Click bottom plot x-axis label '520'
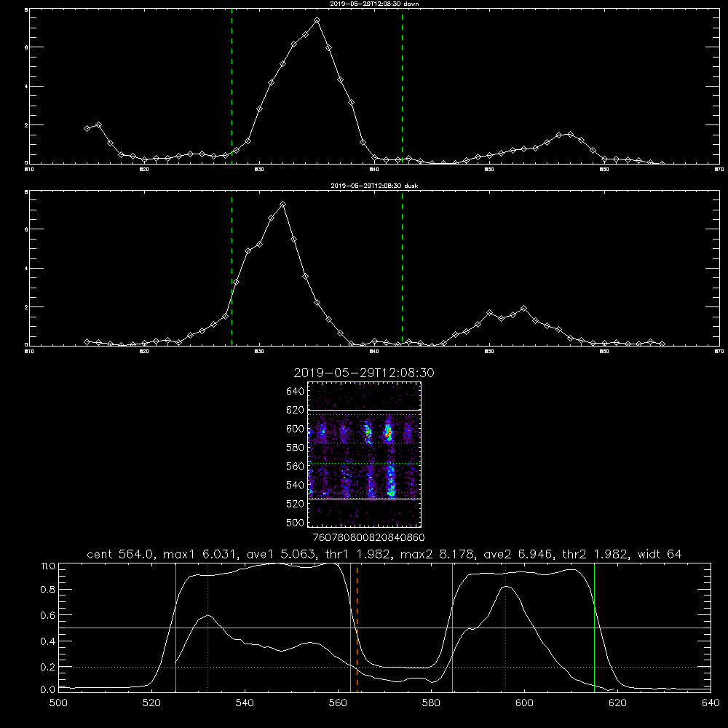Image resolution: width=728 pixels, height=728 pixels. coord(151,703)
